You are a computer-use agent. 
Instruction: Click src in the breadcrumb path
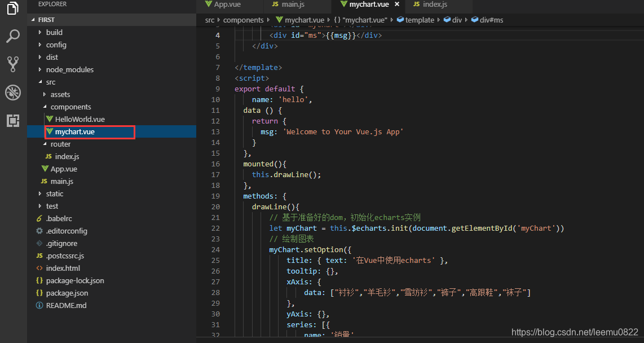click(x=210, y=20)
